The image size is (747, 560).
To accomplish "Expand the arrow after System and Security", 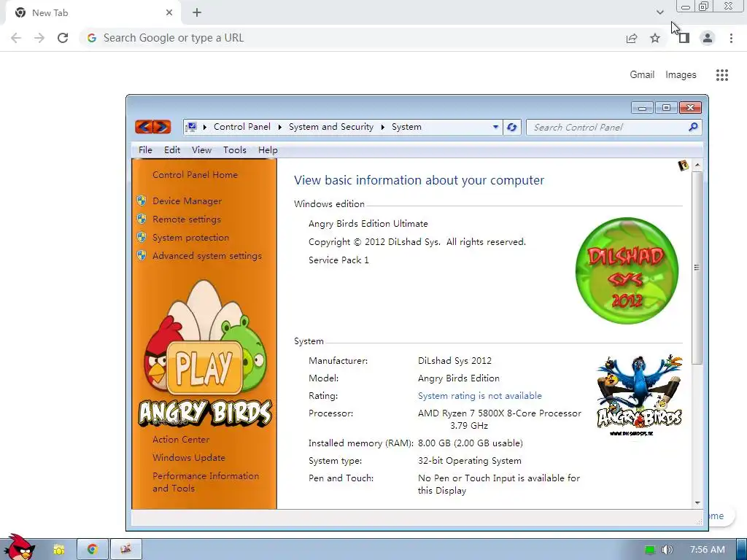I will 382,127.
